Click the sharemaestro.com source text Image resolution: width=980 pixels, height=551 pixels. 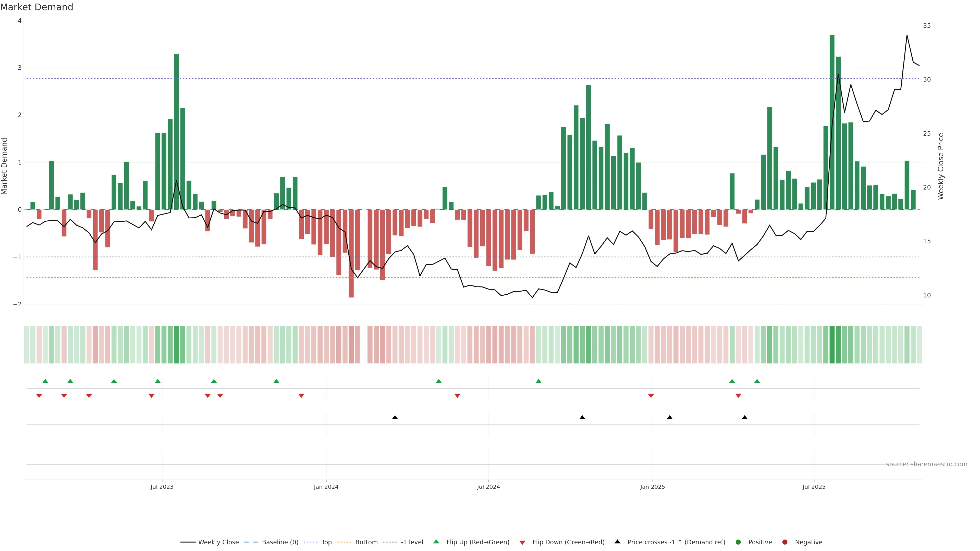click(x=926, y=464)
